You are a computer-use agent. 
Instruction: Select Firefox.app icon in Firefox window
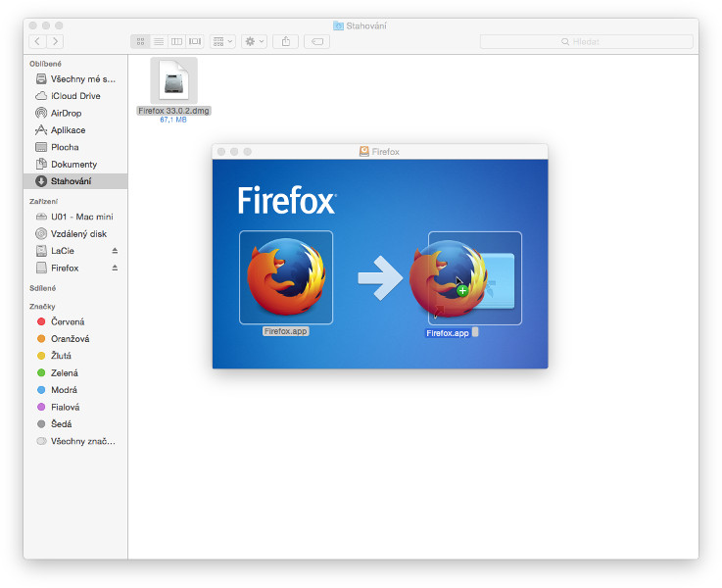pos(286,277)
